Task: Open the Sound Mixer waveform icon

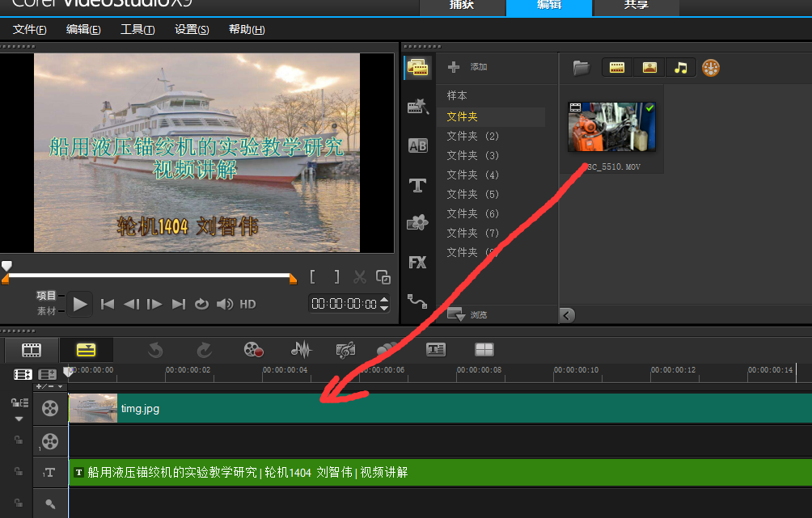Action: tap(301, 350)
